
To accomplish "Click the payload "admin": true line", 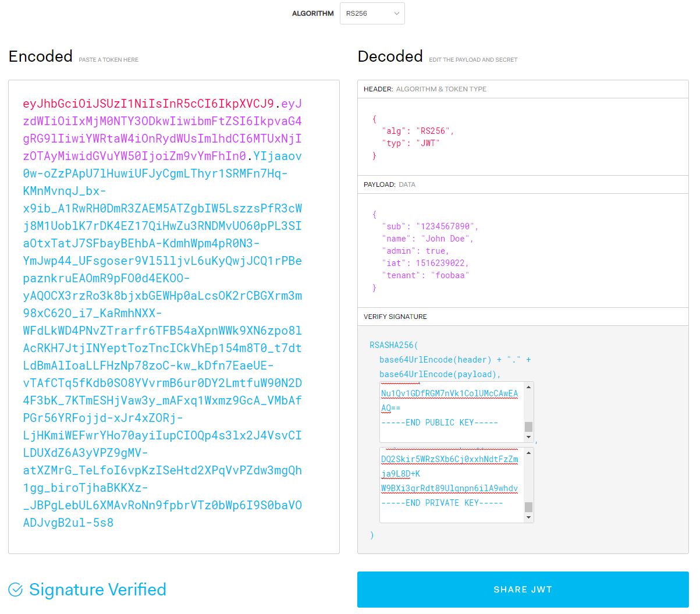I will (415, 251).
